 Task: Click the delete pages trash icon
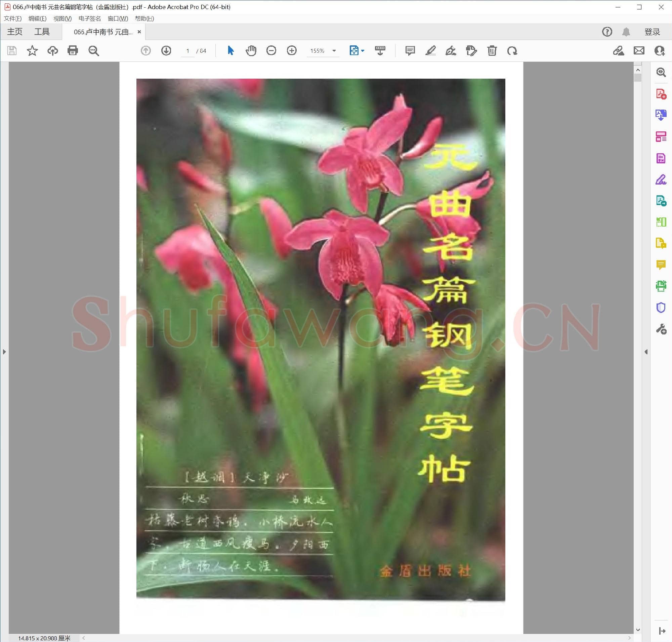click(x=492, y=50)
